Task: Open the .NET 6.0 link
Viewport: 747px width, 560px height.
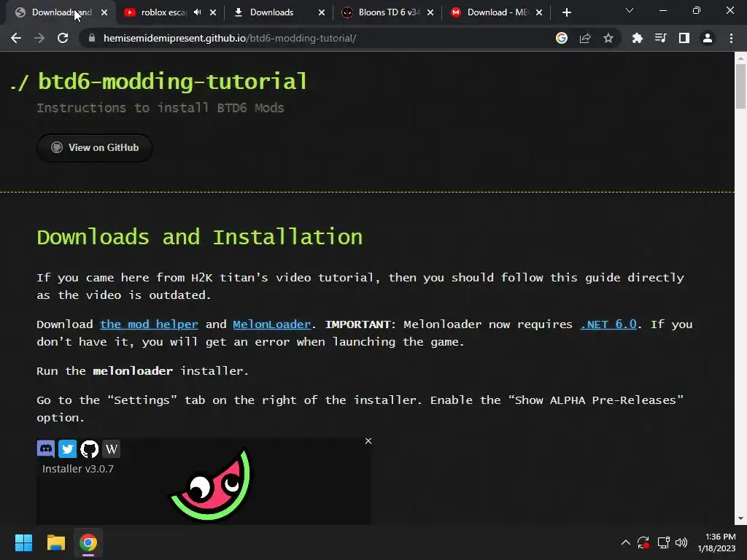Action: (608, 324)
